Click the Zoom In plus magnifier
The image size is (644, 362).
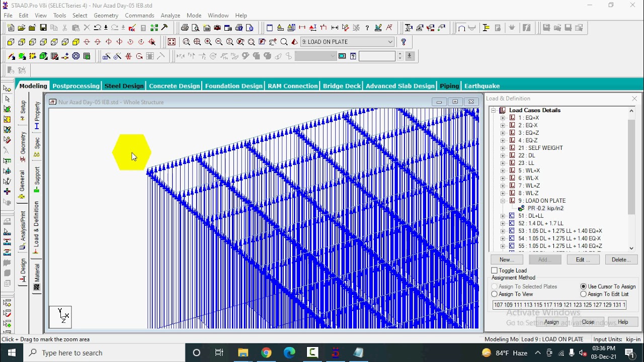pos(208,42)
